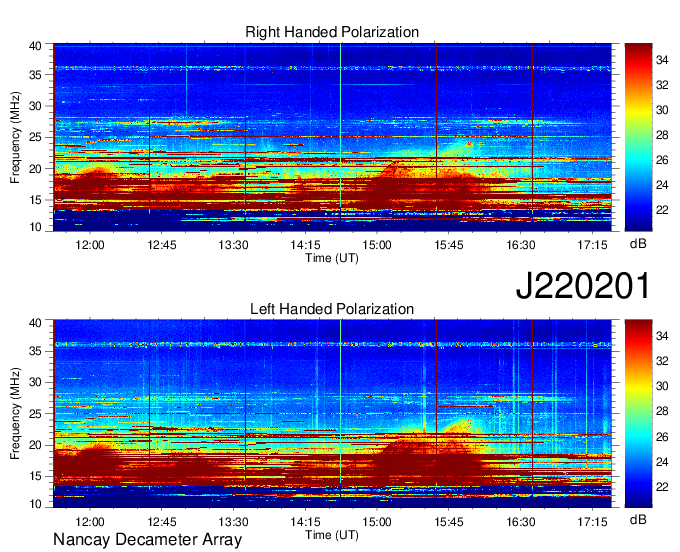Click the 15 MHz tick on Right Handed plot
Screen dimensions: 680x552
(x=36, y=200)
